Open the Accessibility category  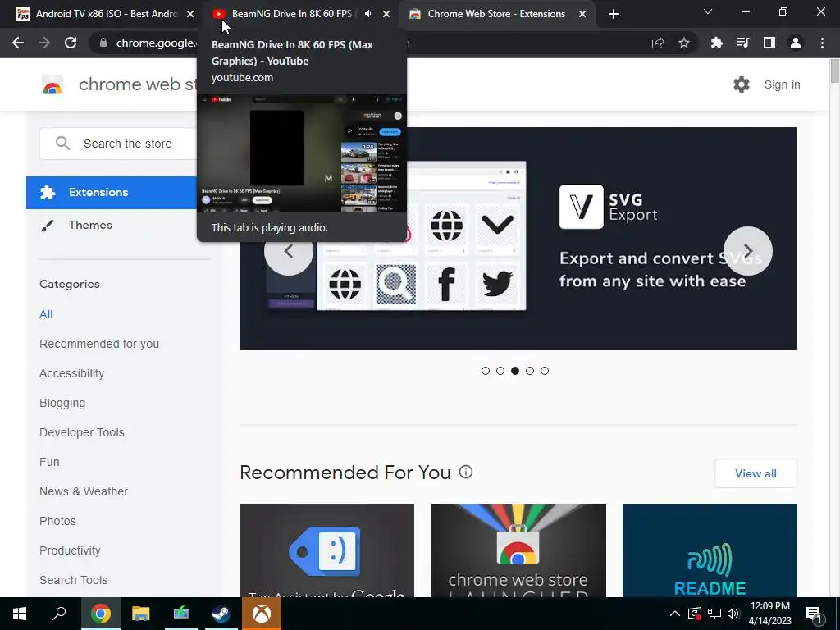[x=72, y=373]
